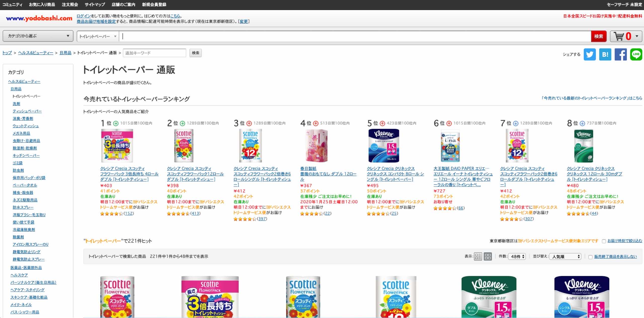Click the こちら first-time user link

[175, 16]
